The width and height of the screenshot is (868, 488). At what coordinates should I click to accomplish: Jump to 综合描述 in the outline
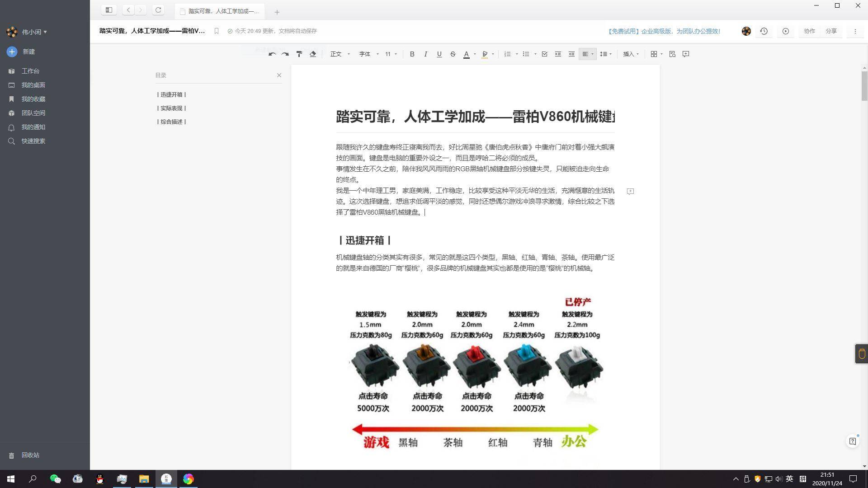[x=172, y=122]
